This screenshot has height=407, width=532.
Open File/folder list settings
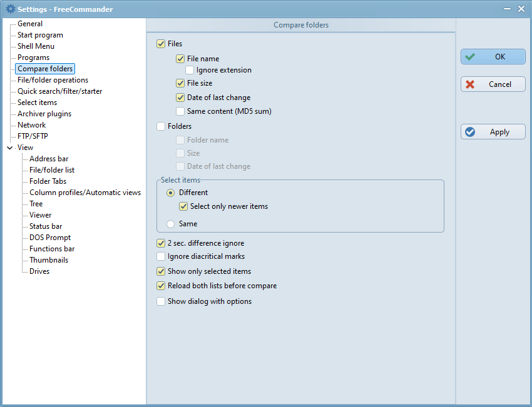(52, 170)
